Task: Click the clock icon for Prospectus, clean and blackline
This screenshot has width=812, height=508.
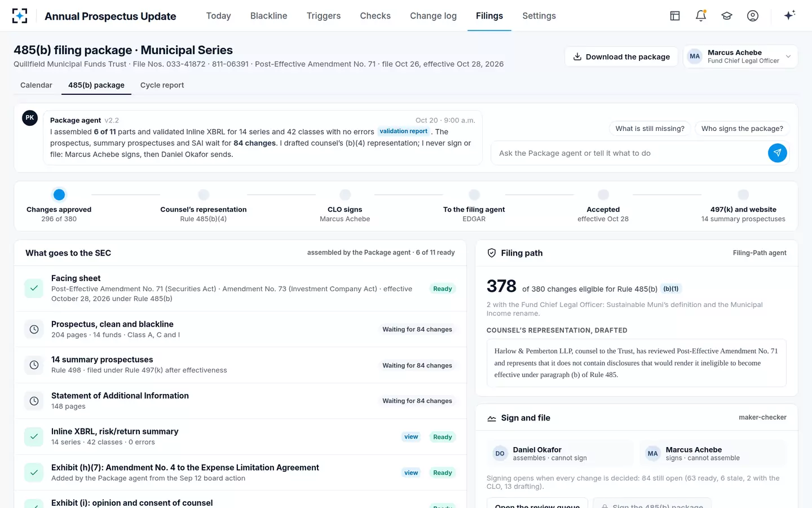Action: (34, 329)
